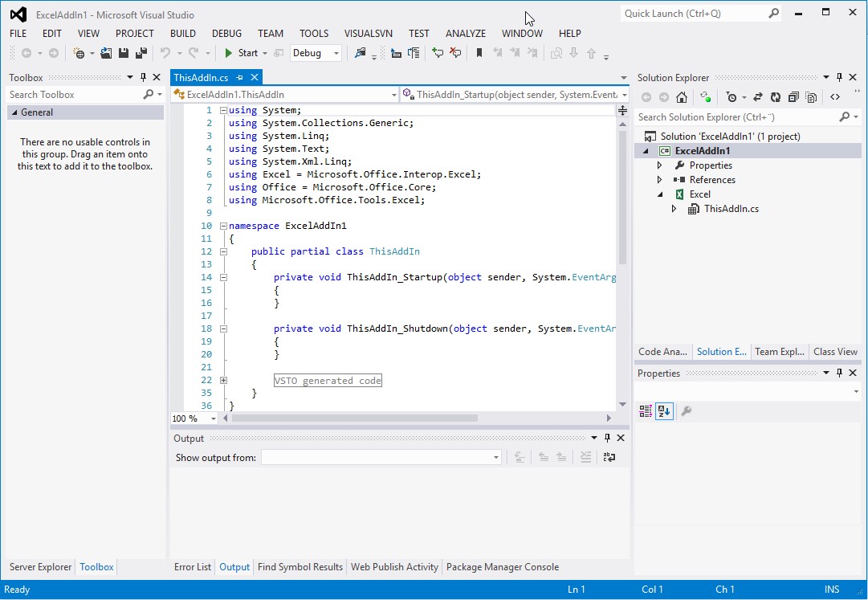Open the TEAM menu
868x600 pixels.
[x=270, y=33]
